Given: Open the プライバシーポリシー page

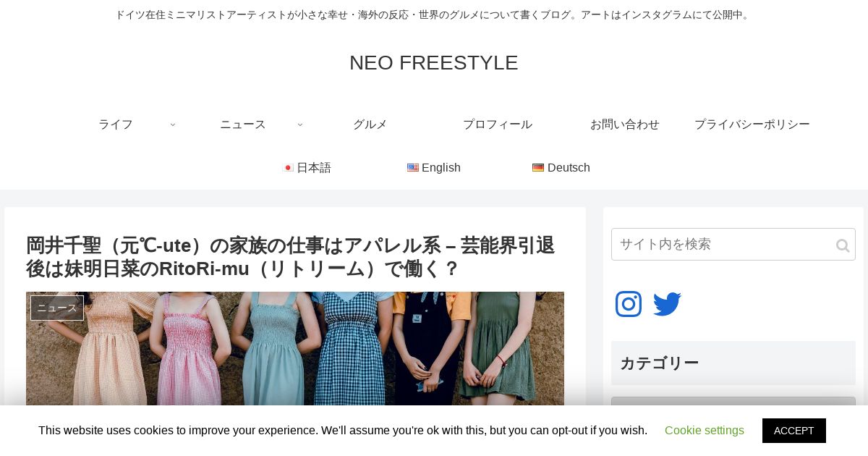Looking at the screenshot, I should pyautogui.click(x=752, y=124).
